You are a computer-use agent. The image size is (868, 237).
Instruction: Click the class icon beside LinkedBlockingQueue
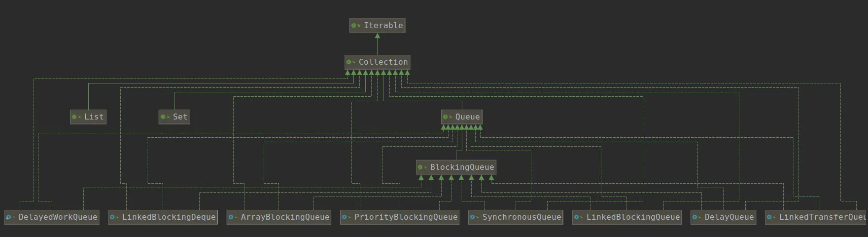click(x=577, y=217)
